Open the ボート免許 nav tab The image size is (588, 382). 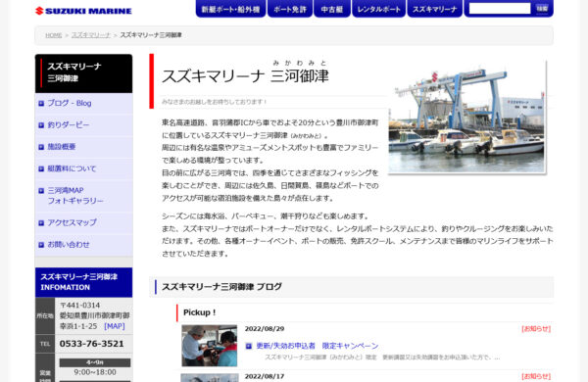tap(290, 9)
